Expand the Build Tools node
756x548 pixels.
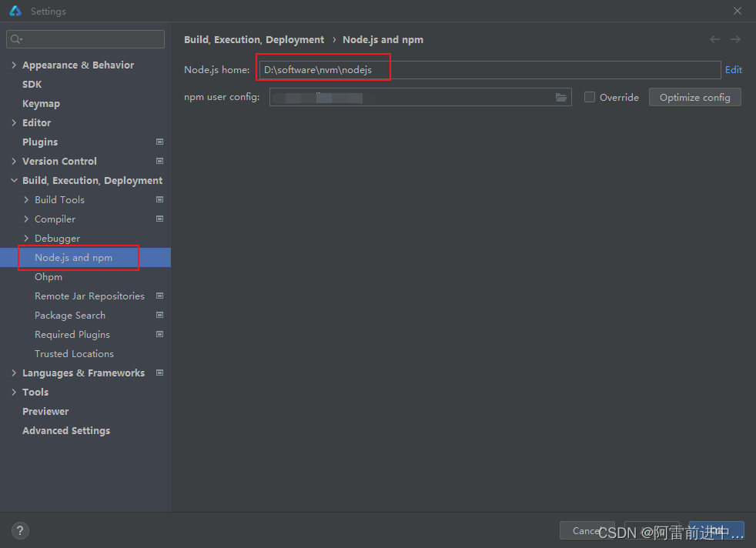pyautogui.click(x=26, y=199)
